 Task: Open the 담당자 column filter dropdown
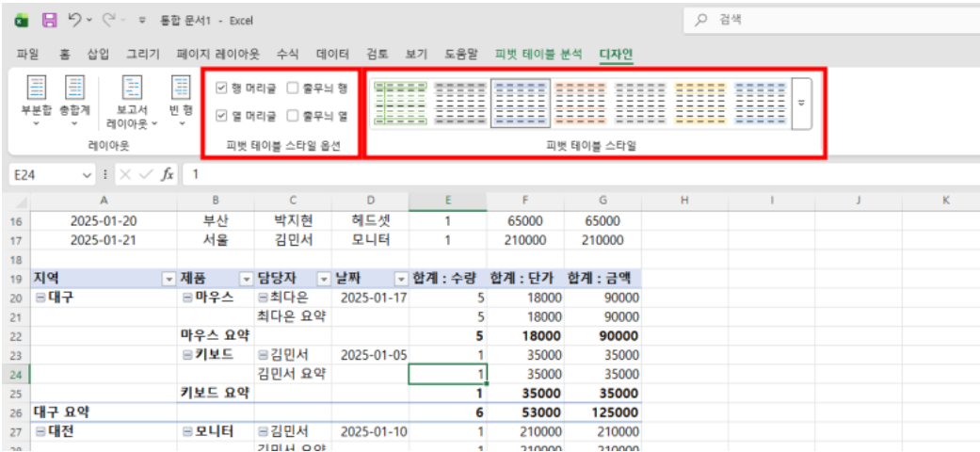point(323,279)
